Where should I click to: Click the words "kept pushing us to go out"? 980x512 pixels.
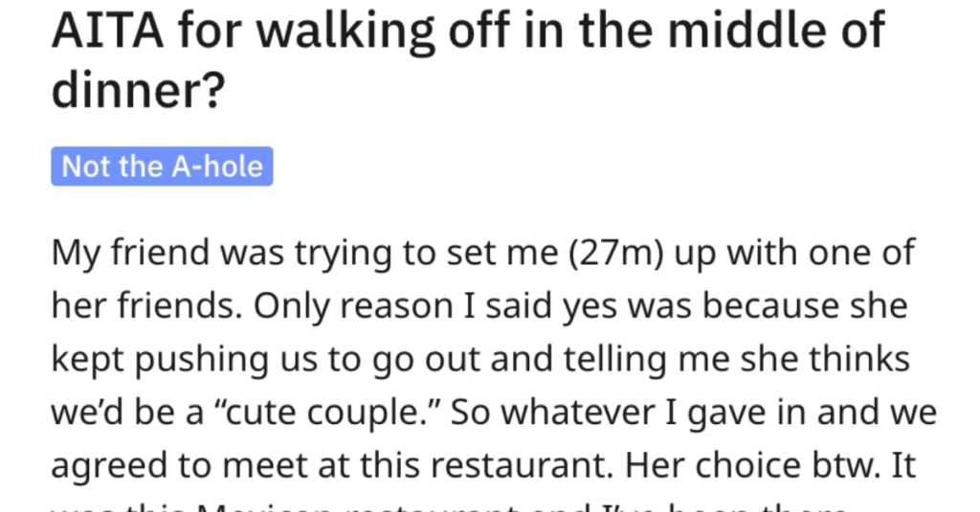tap(267, 360)
